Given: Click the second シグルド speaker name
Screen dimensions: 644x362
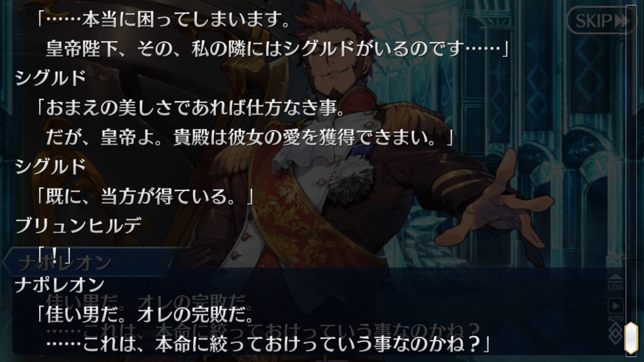Looking at the screenshot, I should 50,167.
